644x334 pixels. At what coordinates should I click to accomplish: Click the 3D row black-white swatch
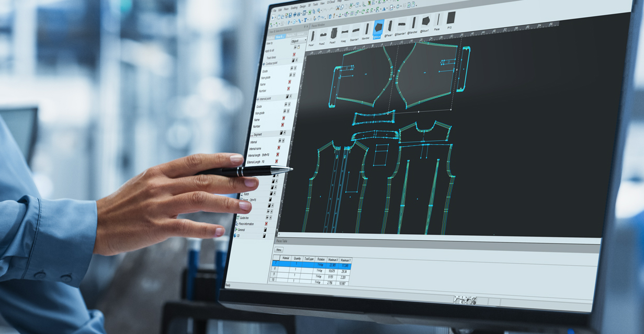(264, 236)
